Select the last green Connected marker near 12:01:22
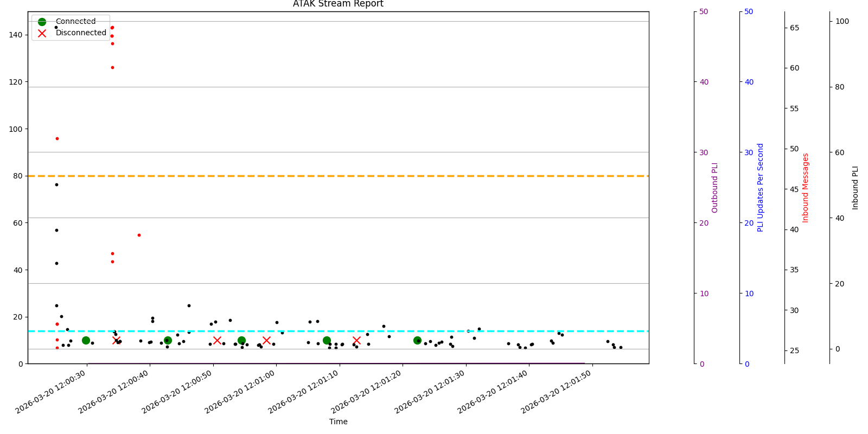868x434 pixels. pyautogui.click(x=417, y=340)
